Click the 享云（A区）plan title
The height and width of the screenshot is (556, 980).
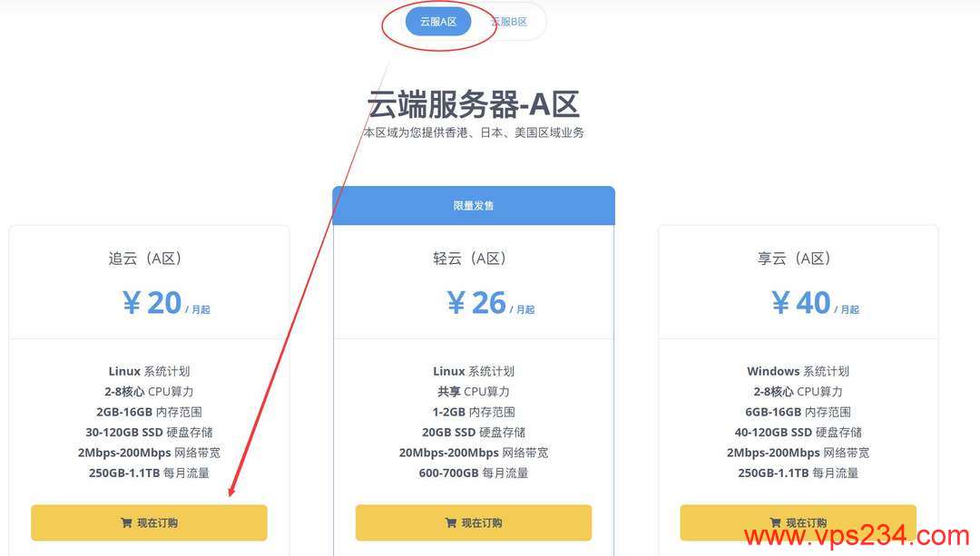[794, 258]
